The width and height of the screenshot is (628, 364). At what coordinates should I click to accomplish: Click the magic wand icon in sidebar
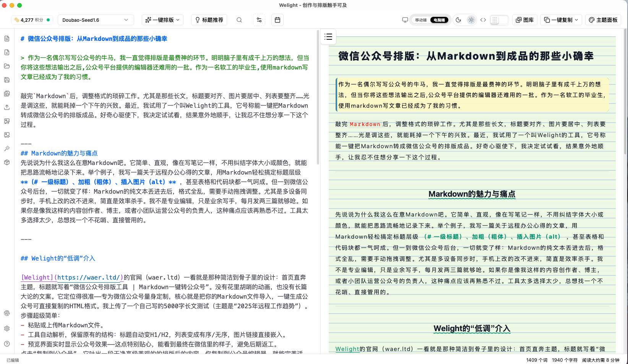[7, 149]
